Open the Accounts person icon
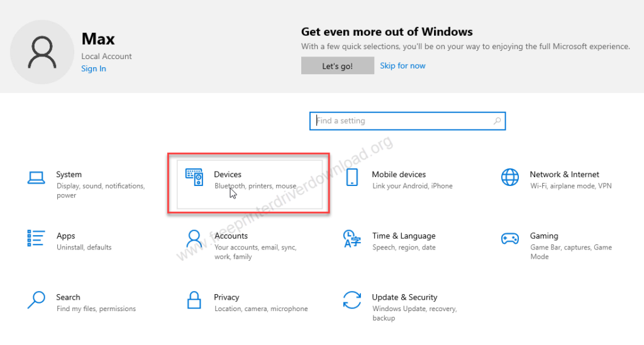The image size is (644, 345). (x=194, y=239)
